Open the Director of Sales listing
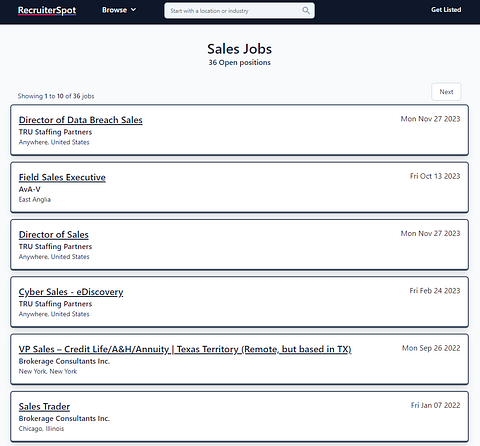Image resolution: width=480 pixels, height=446 pixels. coord(54,234)
